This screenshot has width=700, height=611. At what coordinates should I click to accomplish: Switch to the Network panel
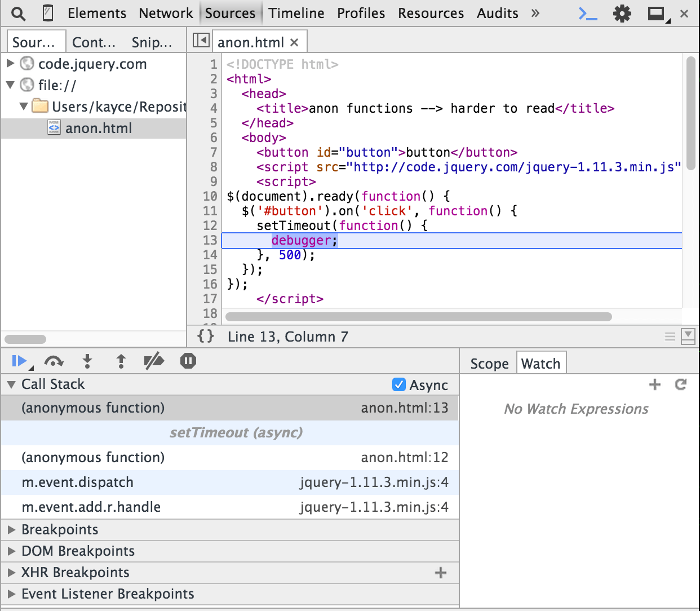point(166,12)
